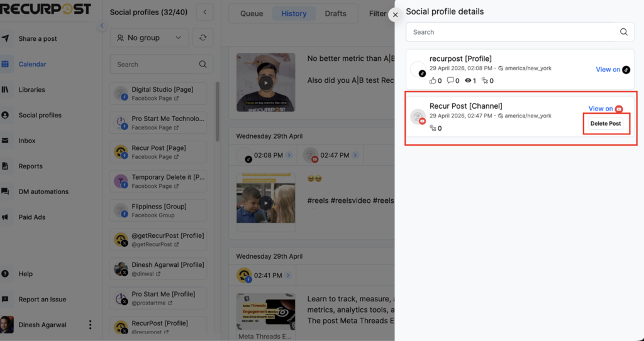This screenshot has height=341, width=644.
Task: Select @getRecurPost [Profile]
Action: 158,240
